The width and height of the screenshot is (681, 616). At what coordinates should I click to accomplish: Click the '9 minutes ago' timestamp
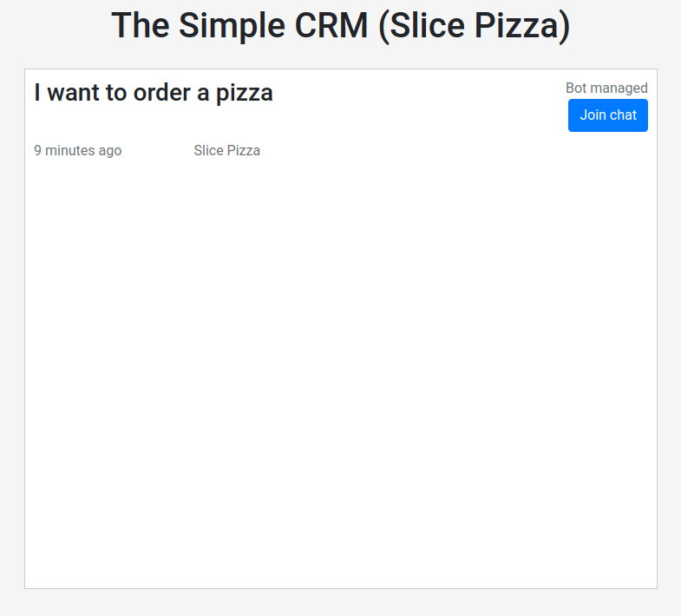77,150
